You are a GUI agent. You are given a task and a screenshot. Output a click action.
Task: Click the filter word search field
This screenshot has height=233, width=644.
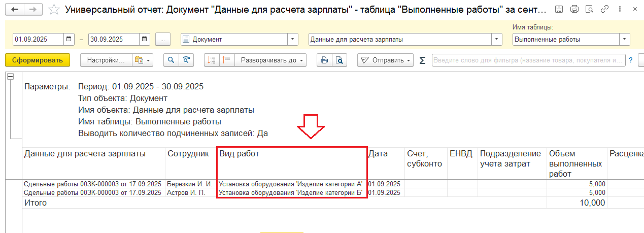click(x=528, y=60)
